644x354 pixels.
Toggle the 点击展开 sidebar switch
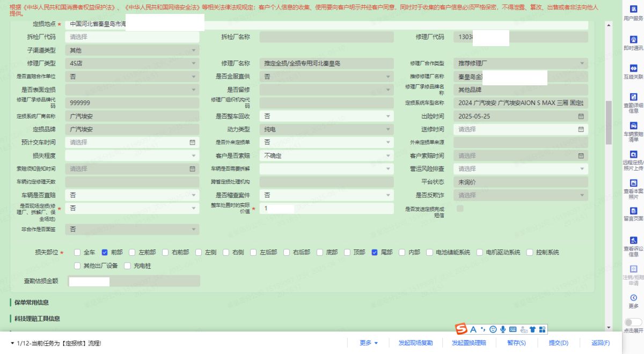(x=633, y=322)
